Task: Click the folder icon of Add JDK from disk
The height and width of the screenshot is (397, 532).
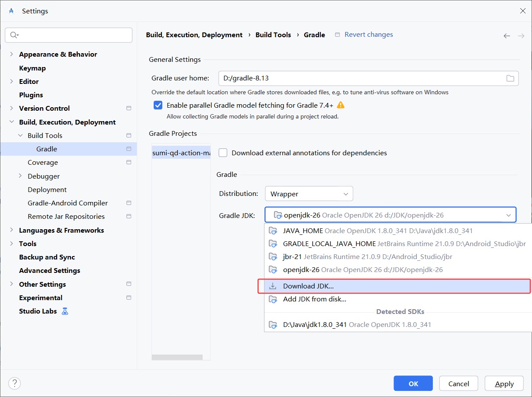Action: 273,299
